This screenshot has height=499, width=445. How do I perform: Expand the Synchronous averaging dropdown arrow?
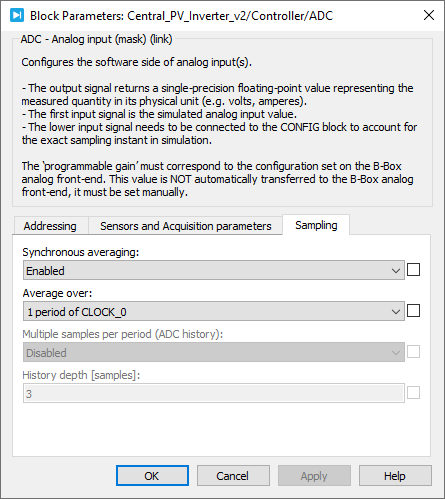point(396,271)
